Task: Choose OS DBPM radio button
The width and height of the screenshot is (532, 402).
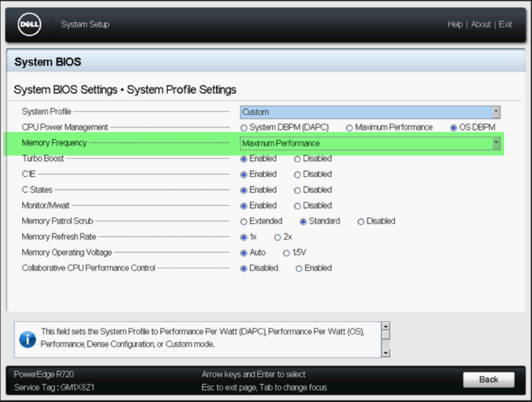Action: pos(454,128)
